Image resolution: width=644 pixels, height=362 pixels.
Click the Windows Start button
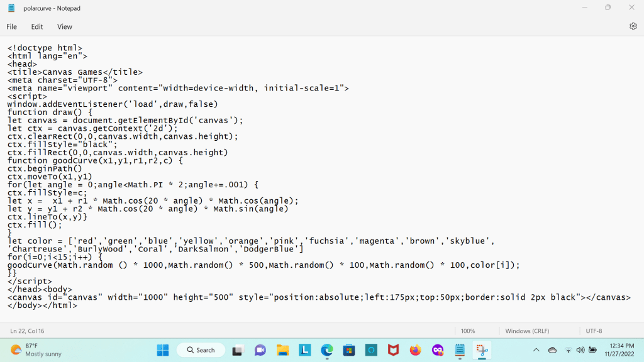coord(162,350)
